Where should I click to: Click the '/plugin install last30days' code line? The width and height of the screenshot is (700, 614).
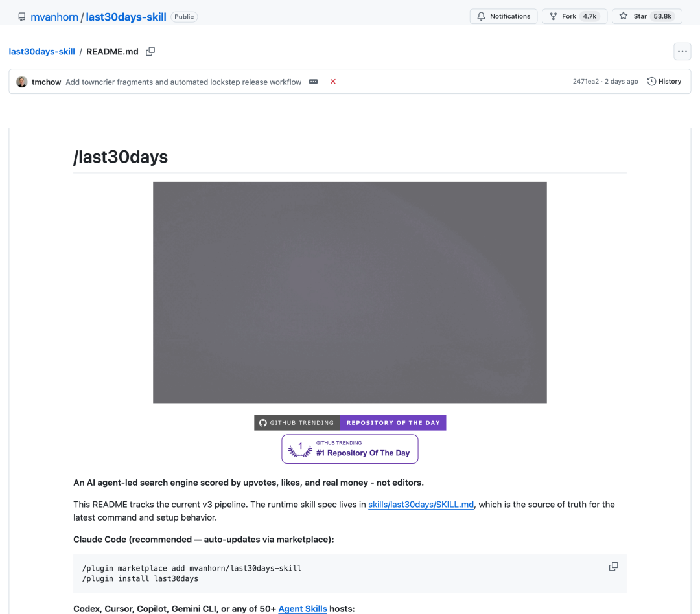140,579
